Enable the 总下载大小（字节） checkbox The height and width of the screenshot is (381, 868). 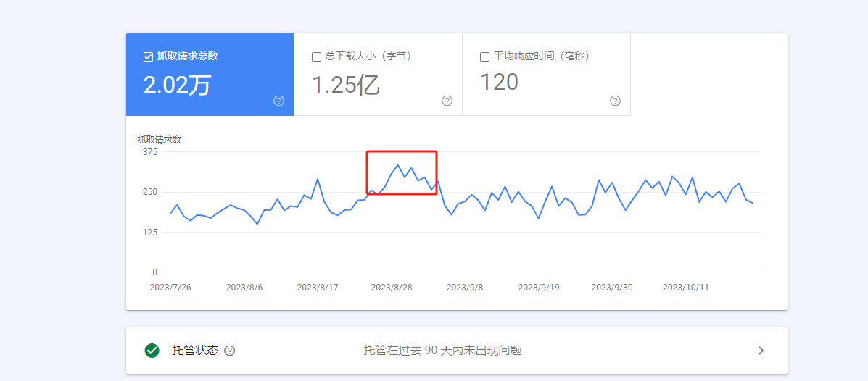[317, 56]
